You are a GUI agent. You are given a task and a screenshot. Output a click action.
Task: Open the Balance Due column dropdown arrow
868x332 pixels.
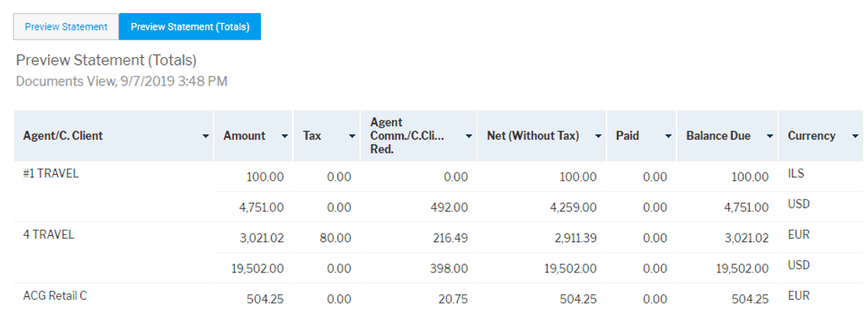coord(770,137)
